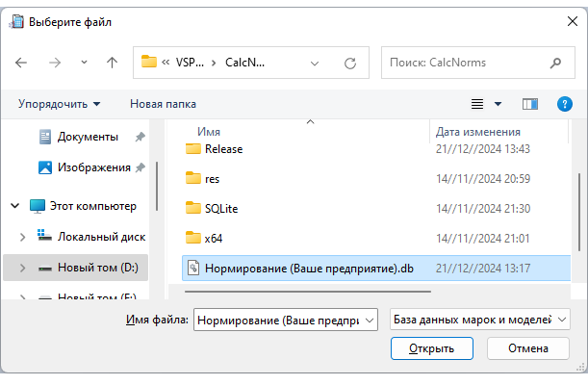Screen dimensions: 588x385
Task: Open the help question mark
Action: tap(565, 103)
